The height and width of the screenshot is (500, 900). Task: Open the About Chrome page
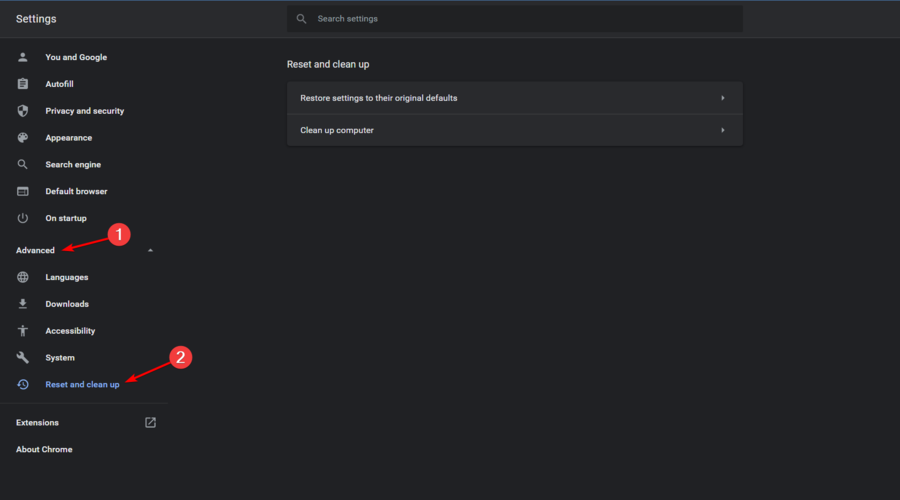[44, 449]
